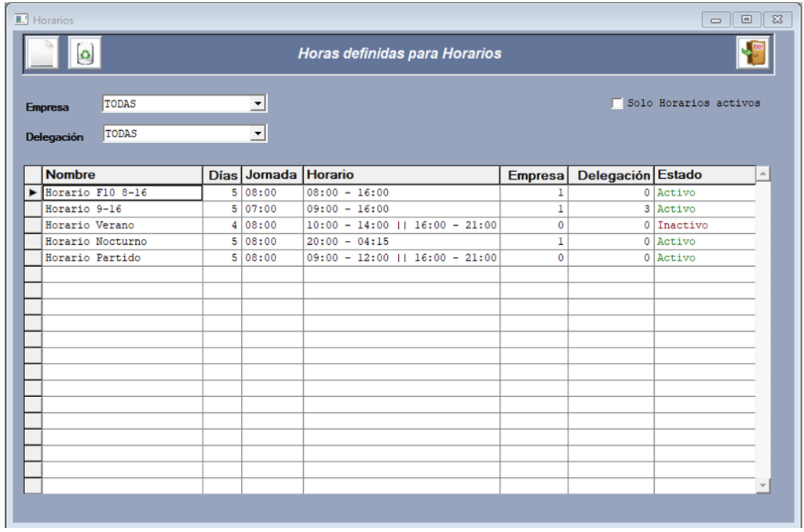804x532 pixels.
Task: Click the Estado column header
Action: click(x=703, y=175)
